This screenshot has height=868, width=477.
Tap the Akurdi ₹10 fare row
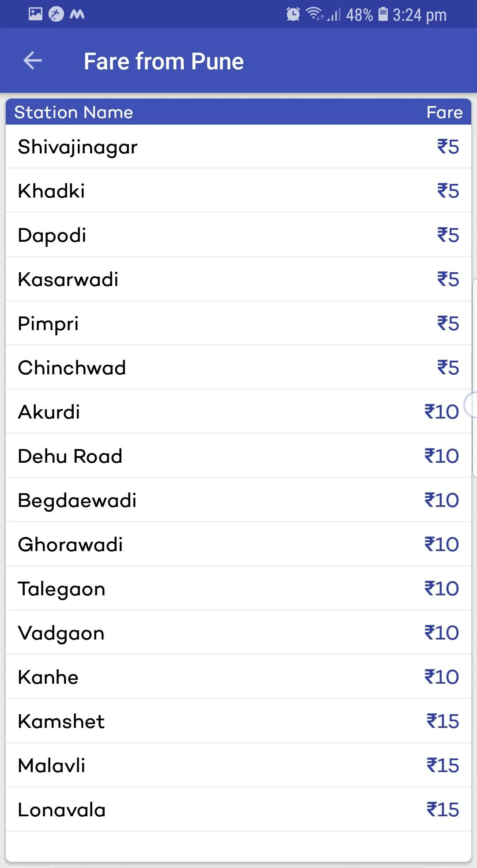point(238,412)
